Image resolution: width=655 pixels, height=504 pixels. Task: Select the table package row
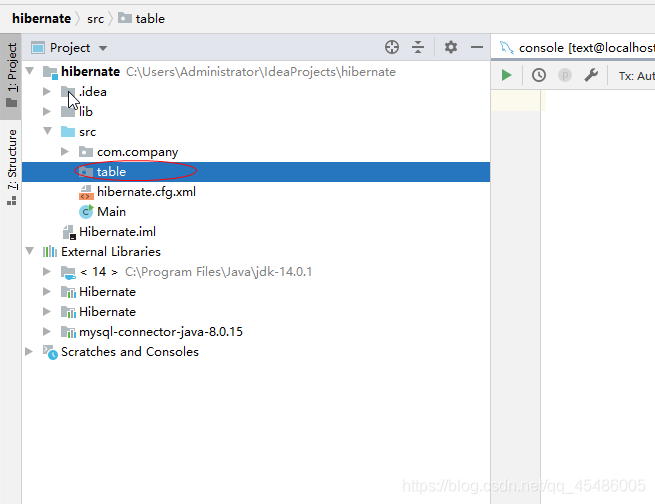pos(256,172)
